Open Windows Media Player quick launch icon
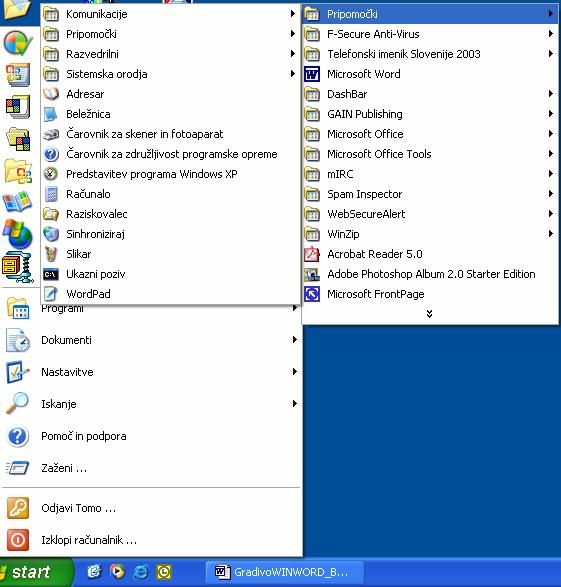 (x=117, y=572)
